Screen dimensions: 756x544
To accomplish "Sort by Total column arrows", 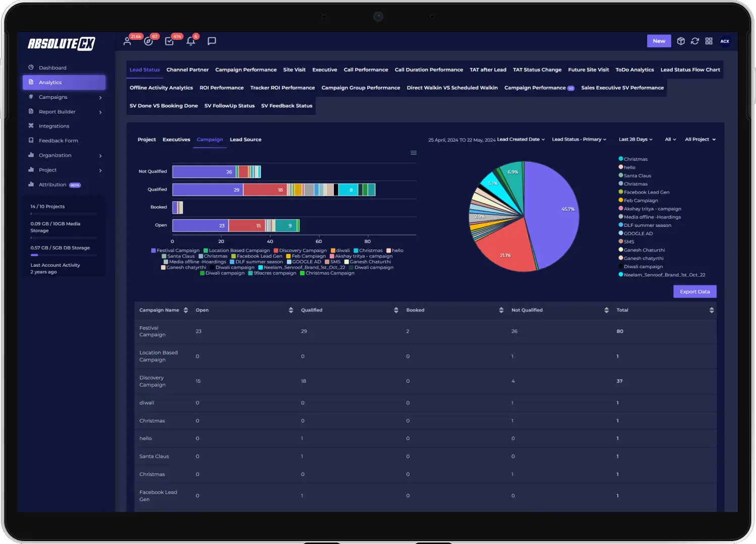I will (712, 310).
